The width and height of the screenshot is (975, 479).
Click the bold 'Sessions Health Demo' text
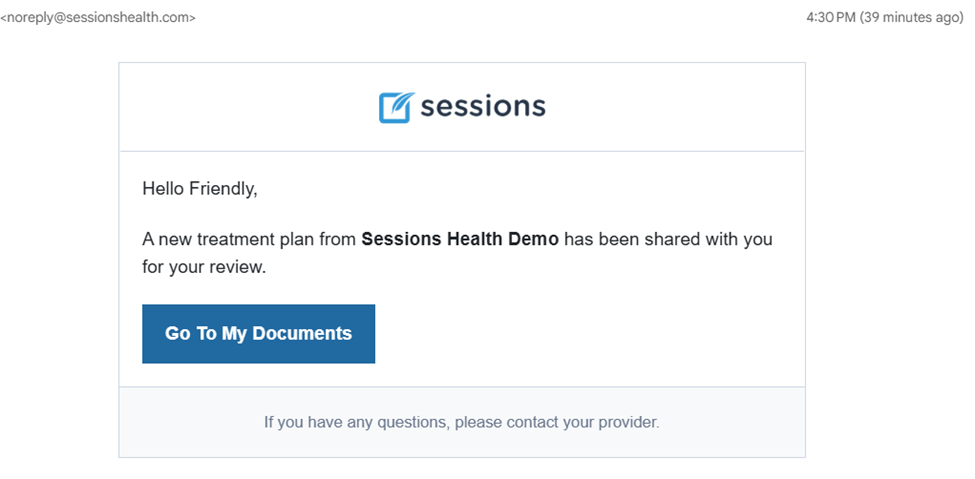[460, 239]
